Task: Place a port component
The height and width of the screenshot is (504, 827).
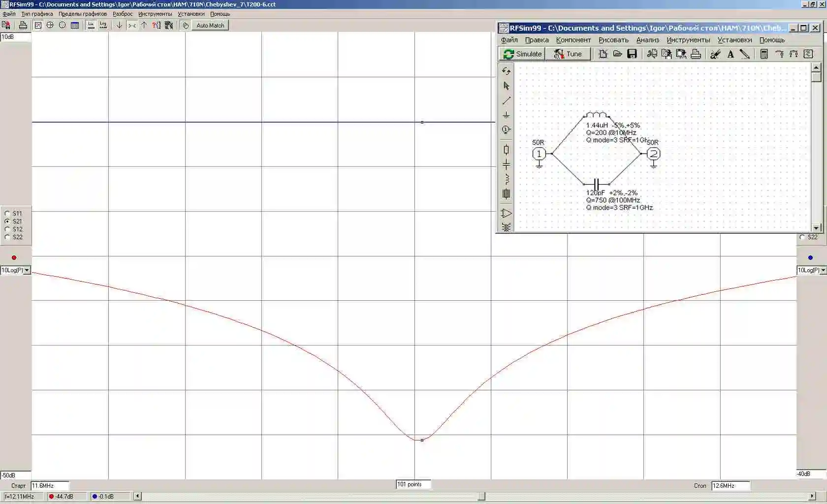Action: point(506,130)
